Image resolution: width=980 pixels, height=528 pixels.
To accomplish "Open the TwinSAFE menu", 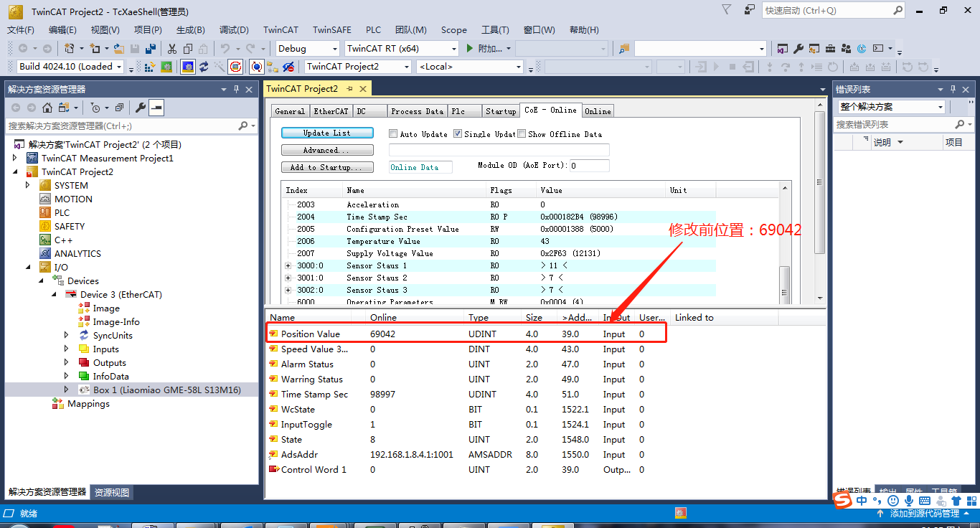I will click(332, 30).
